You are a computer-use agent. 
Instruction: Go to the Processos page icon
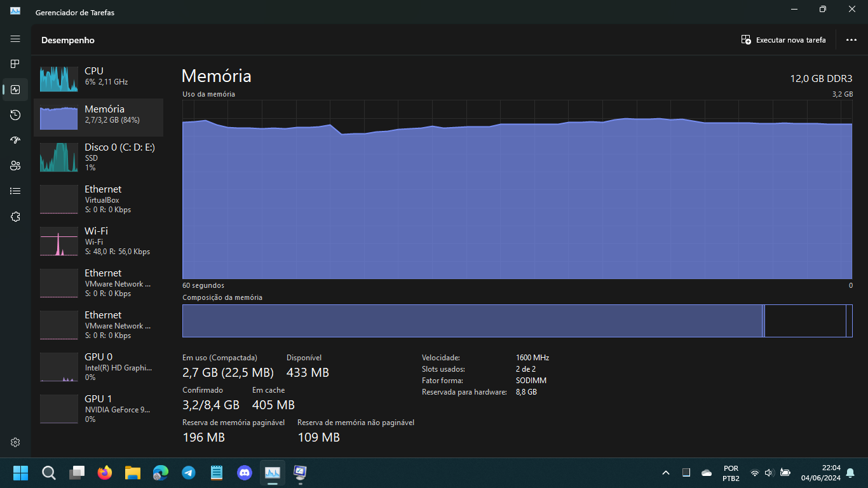[x=15, y=64]
